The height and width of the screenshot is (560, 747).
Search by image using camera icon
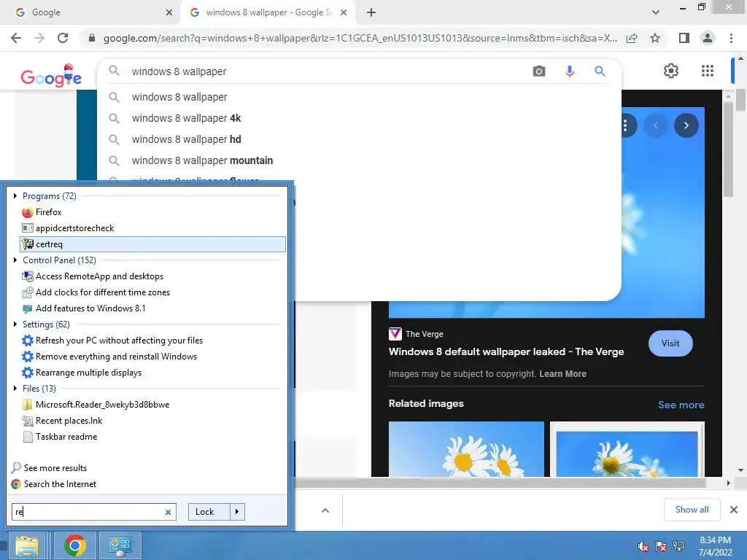tap(539, 71)
